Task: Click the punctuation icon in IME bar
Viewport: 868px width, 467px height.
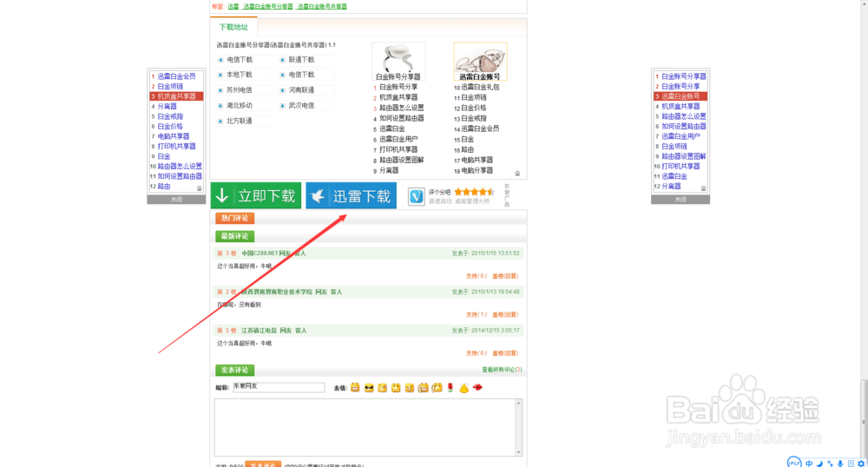Action: (x=830, y=464)
